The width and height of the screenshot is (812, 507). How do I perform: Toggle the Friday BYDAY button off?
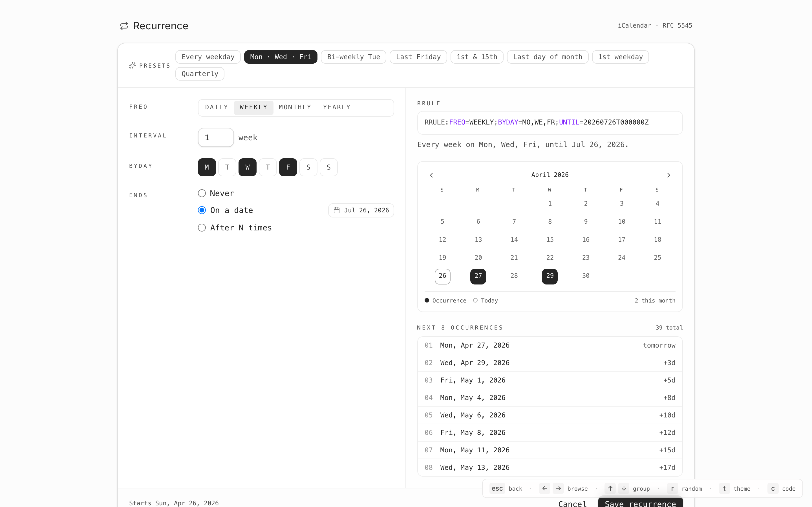(288, 167)
